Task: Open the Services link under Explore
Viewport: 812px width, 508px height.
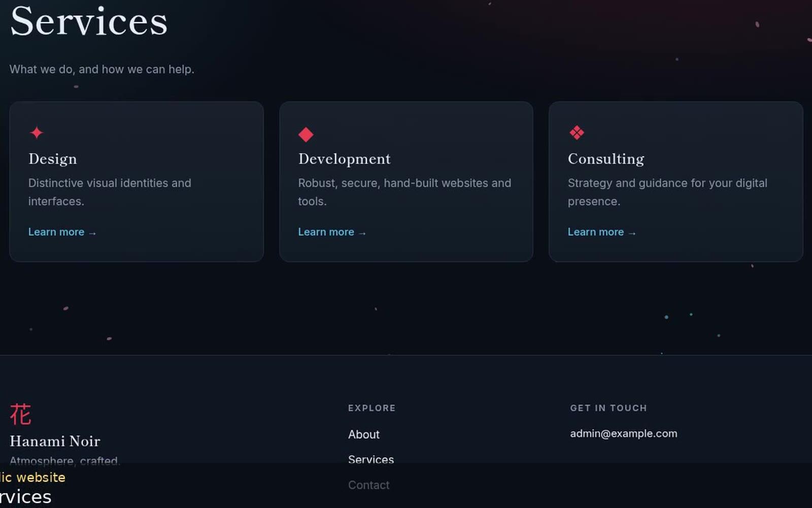Action: point(371,460)
